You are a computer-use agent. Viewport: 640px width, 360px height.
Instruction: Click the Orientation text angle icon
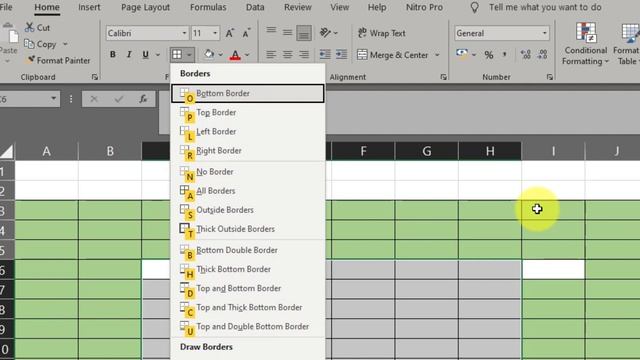pos(325,32)
